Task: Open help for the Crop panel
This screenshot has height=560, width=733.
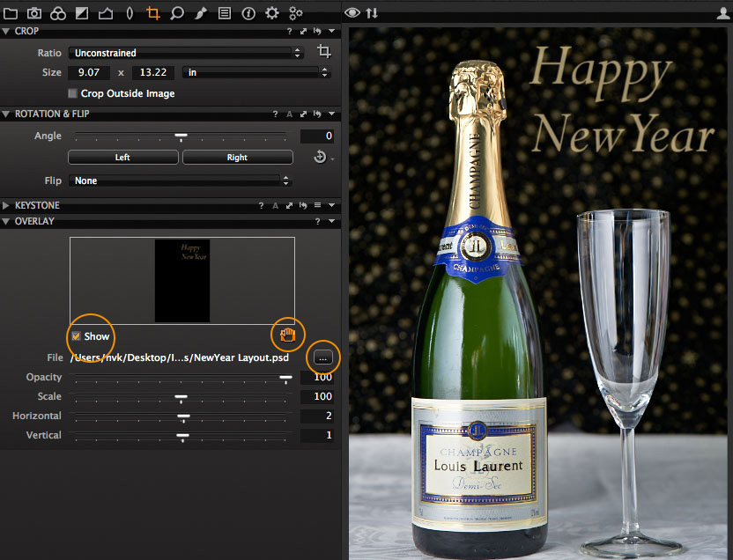Action: tap(289, 32)
